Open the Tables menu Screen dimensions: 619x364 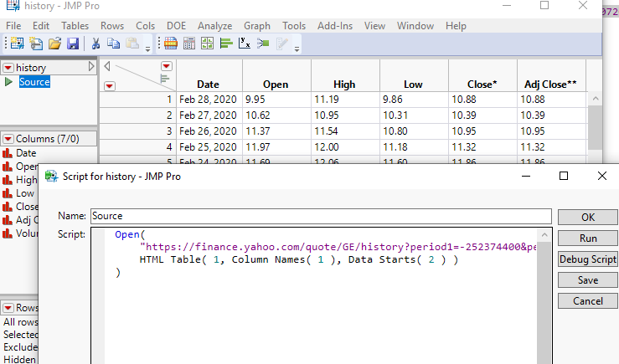point(75,26)
